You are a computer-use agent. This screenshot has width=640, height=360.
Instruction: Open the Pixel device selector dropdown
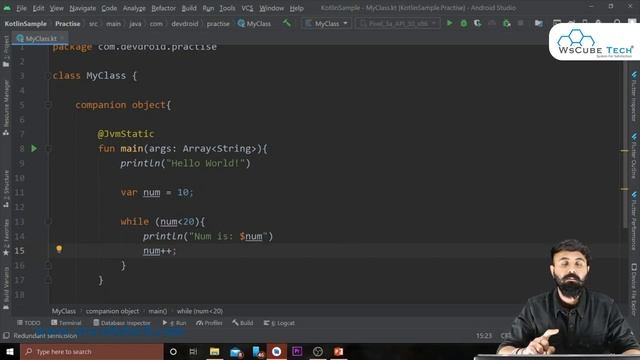click(398, 23)
